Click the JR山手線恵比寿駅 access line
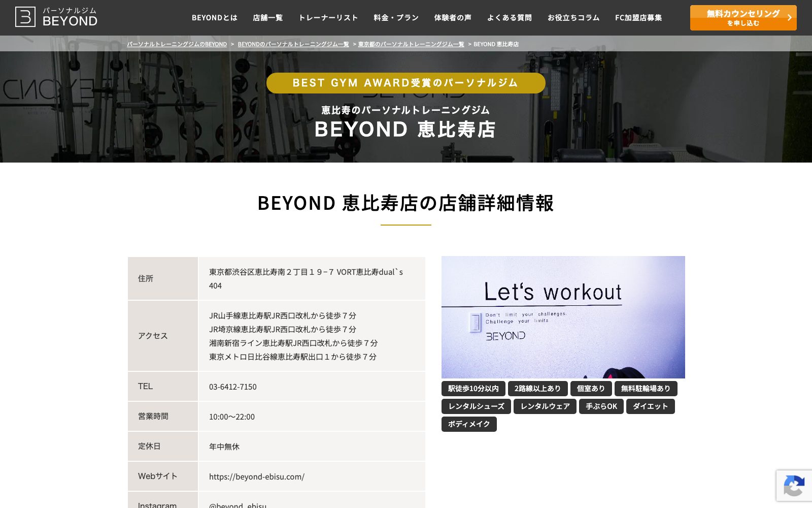 [283, 315]
